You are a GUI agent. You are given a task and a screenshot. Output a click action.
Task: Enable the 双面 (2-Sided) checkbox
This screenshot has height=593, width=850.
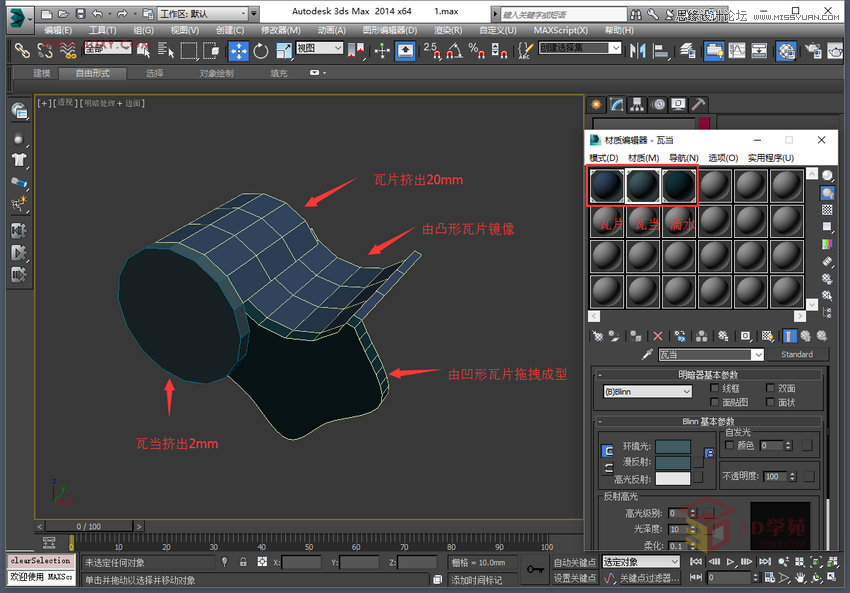[770, 388]
